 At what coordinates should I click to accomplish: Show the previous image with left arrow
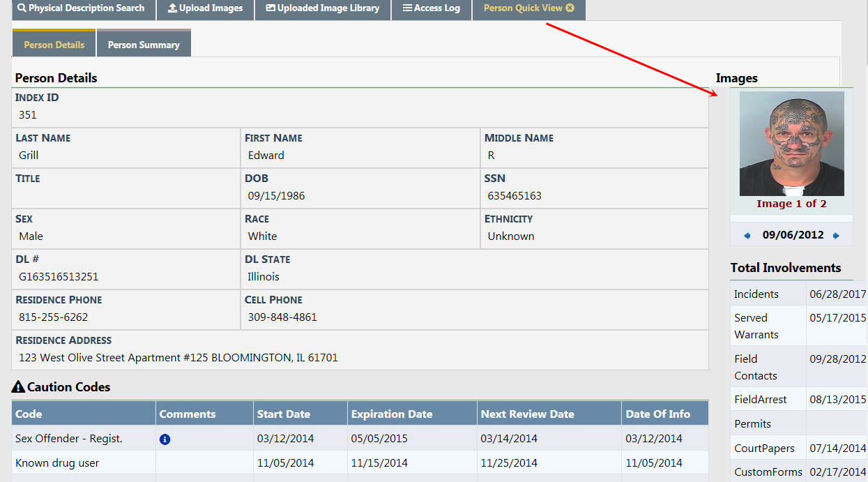coord(747,236)
